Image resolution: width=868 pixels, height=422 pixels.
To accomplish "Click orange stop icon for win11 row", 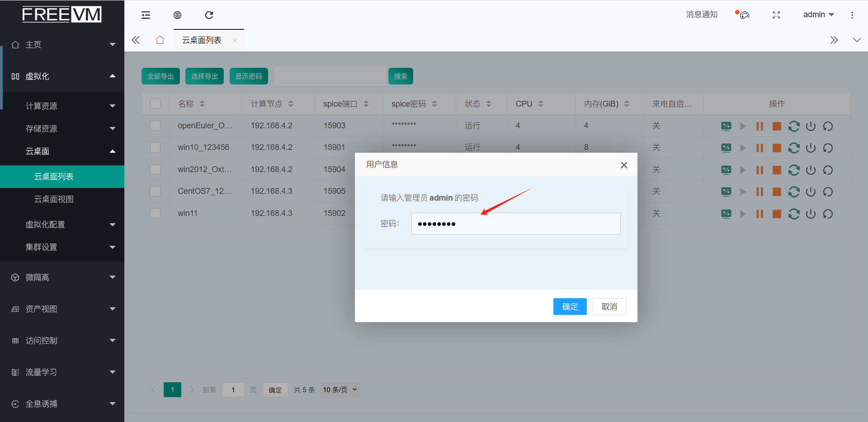I will pos(777,214).
